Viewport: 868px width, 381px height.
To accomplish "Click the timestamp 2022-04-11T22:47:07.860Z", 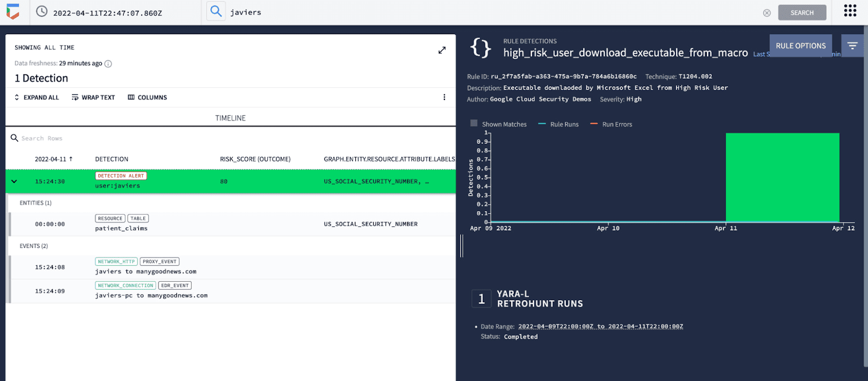I will 107,13.
